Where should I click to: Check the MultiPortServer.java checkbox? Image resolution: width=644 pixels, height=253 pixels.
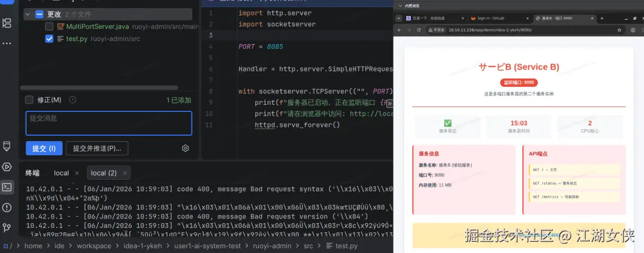(49, 27)
